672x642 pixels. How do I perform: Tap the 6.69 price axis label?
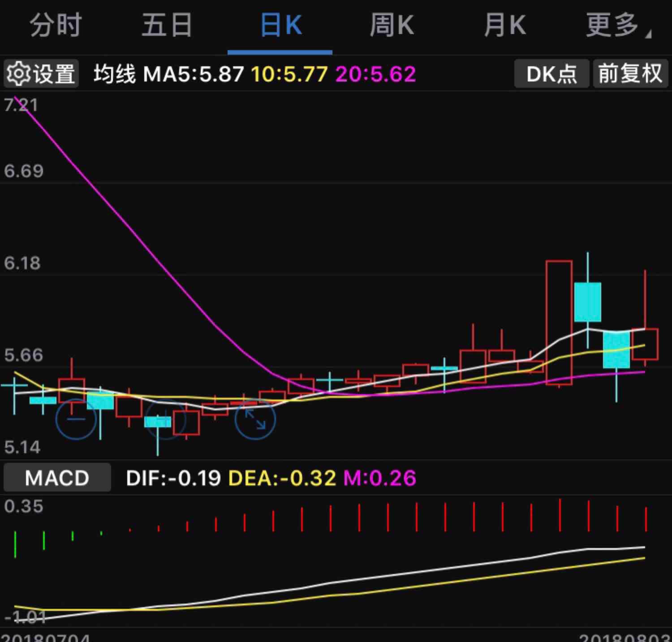[x=24, y=171]
